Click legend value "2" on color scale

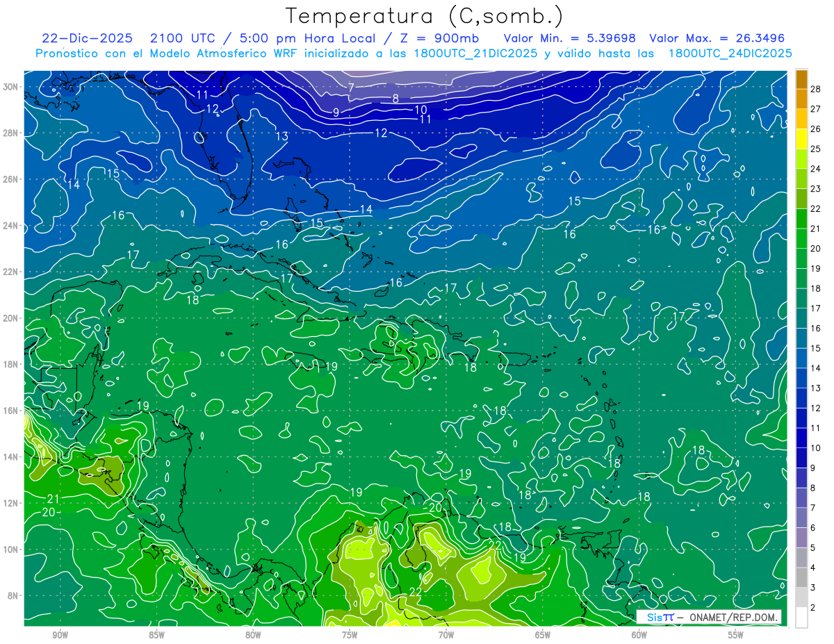point(813,608)
